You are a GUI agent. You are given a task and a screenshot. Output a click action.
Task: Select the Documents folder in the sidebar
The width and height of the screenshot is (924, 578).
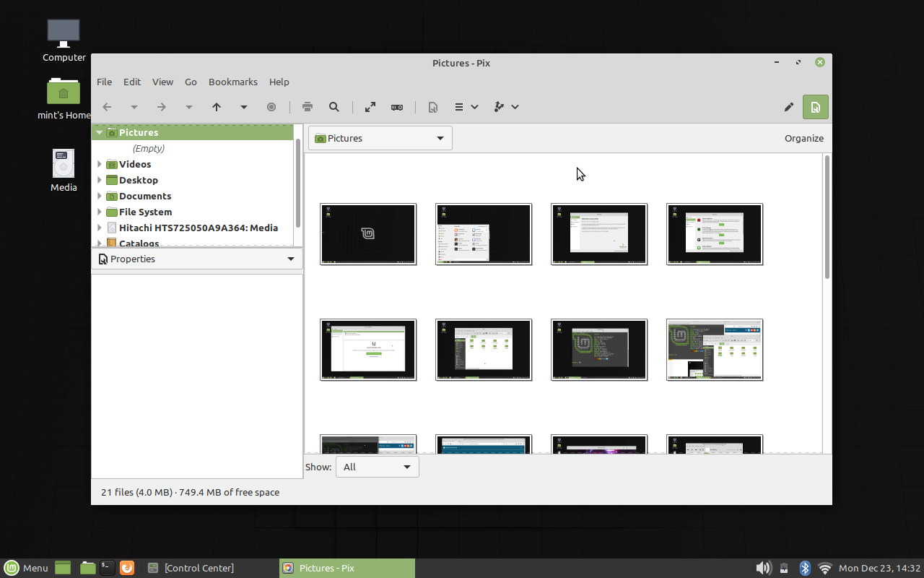tap(144, 196)
